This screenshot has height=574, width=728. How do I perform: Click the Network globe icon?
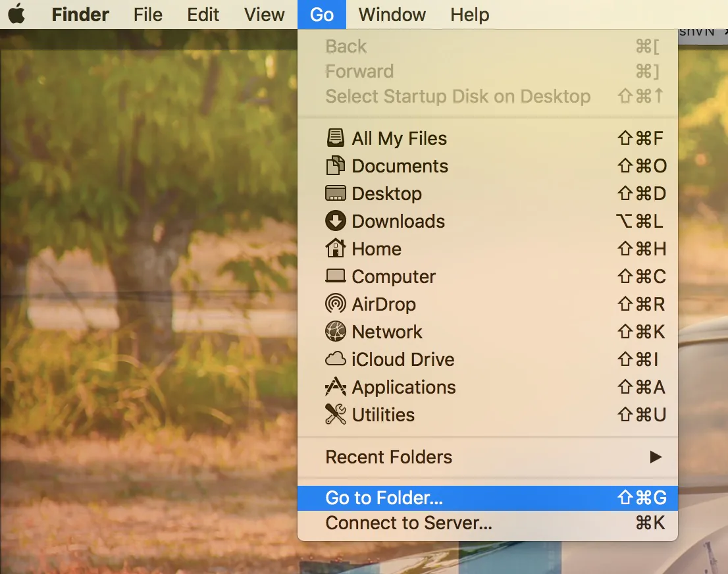pyautogui.click(x=335, y=332)
